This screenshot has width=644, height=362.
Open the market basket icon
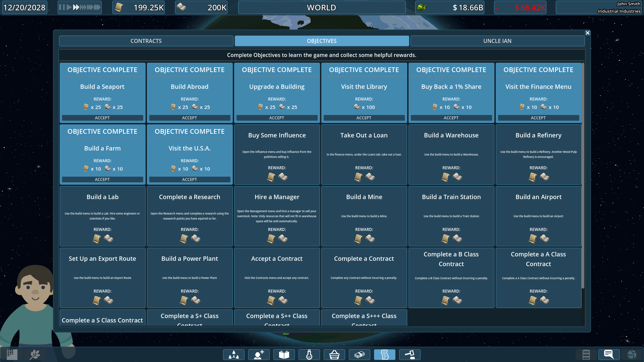click(334, 355)
